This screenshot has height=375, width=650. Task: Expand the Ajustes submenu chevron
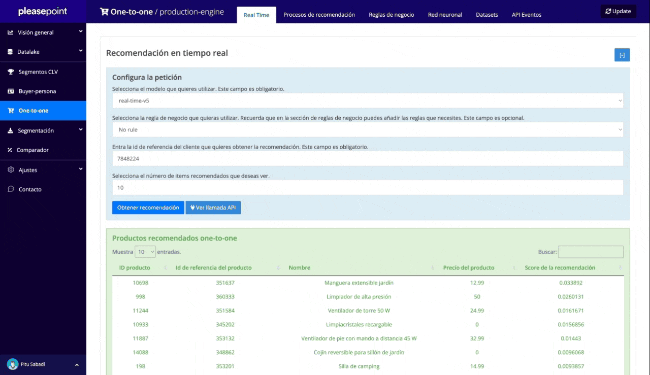[x=80, y=169]
